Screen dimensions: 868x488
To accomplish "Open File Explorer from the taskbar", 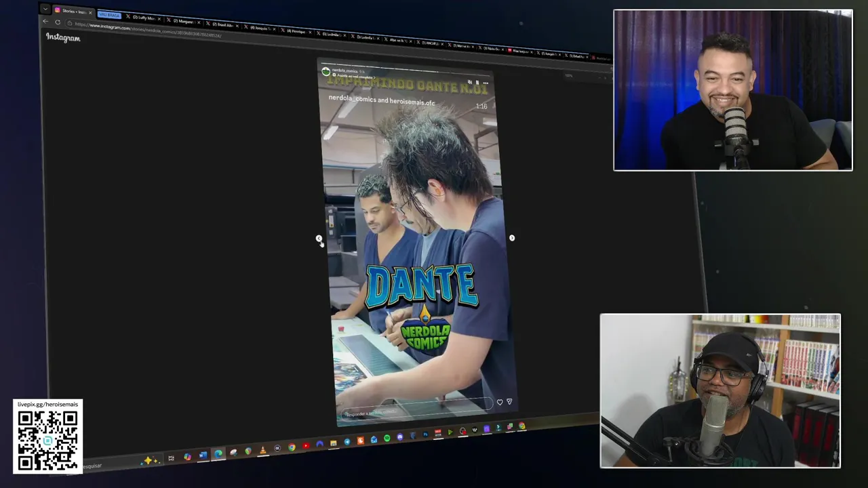I will [333, 443].
